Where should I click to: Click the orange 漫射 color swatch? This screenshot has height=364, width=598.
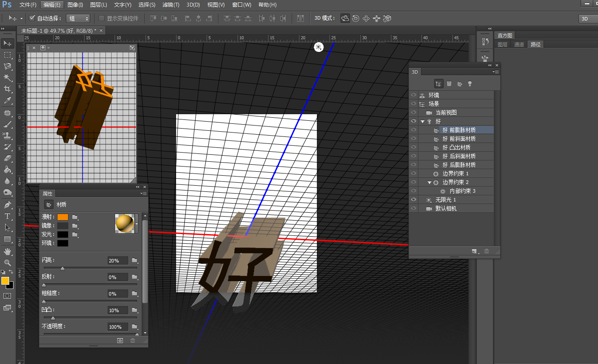63,217
